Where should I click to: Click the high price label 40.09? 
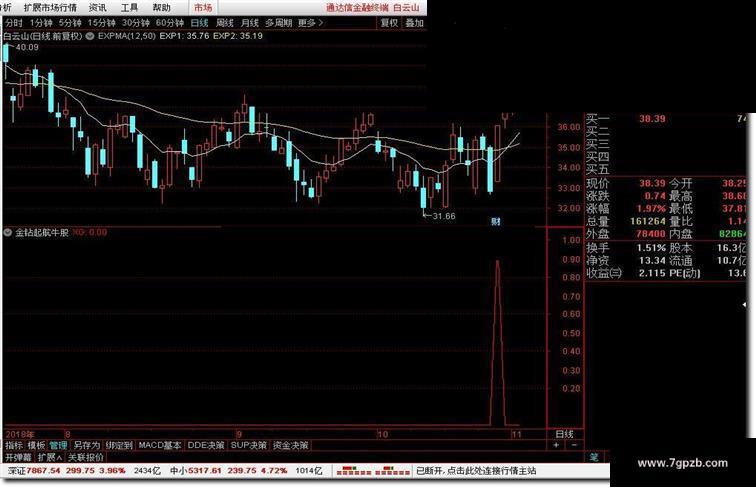pos(27,47)
